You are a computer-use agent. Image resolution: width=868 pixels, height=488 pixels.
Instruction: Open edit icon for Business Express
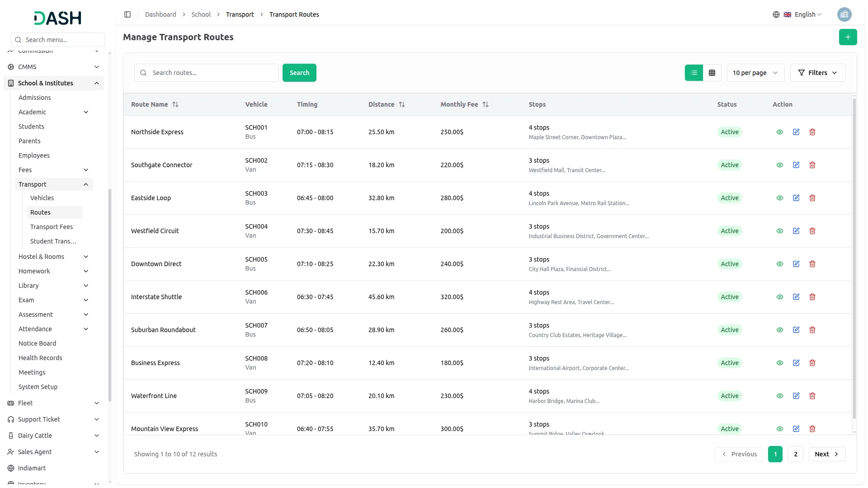[x=796, y=363]
